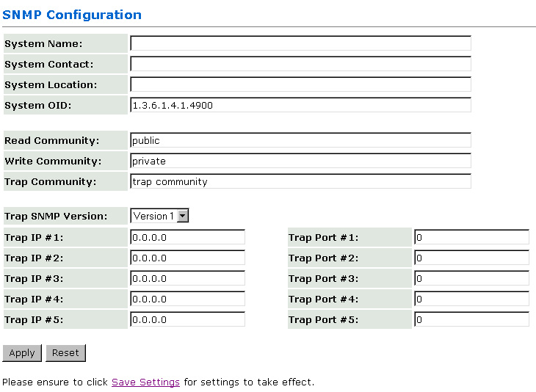This screenshot has height=392, width=536.
Task: Open the Trap SNMP Version dropdown
Action: (160, 216)
